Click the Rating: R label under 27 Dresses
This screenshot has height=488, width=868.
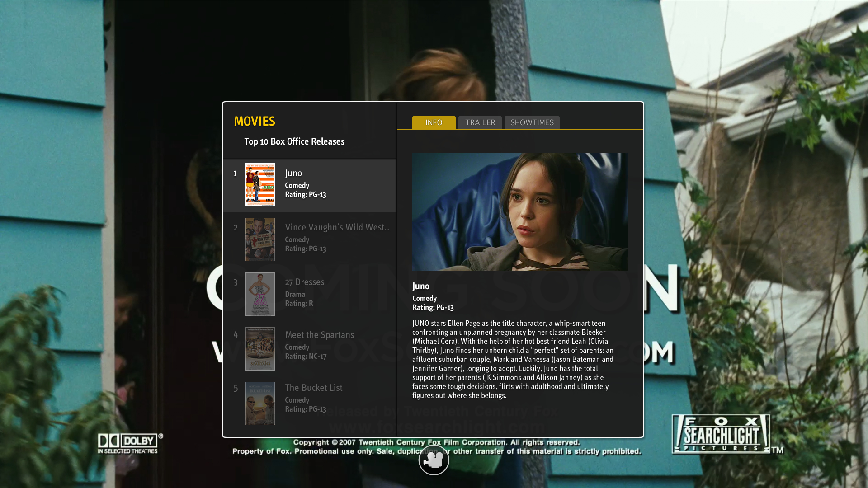tap(299, 303)
